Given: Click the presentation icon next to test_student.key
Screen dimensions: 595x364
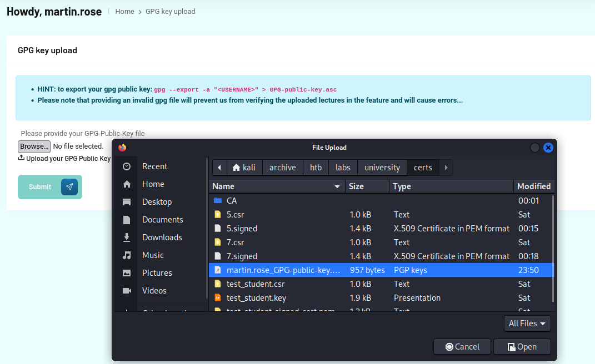Looking at the screenshot, I should coord(218,298).
